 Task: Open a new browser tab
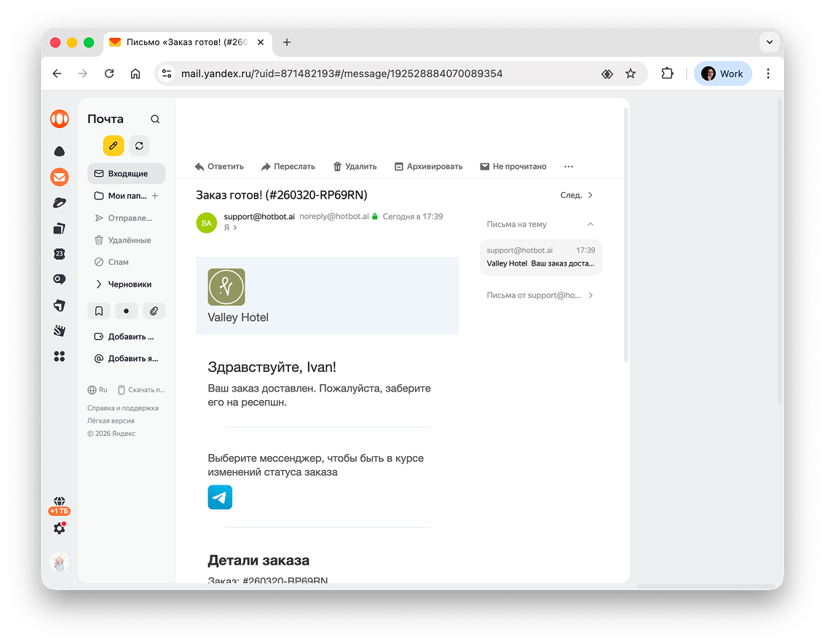[287, 42]
